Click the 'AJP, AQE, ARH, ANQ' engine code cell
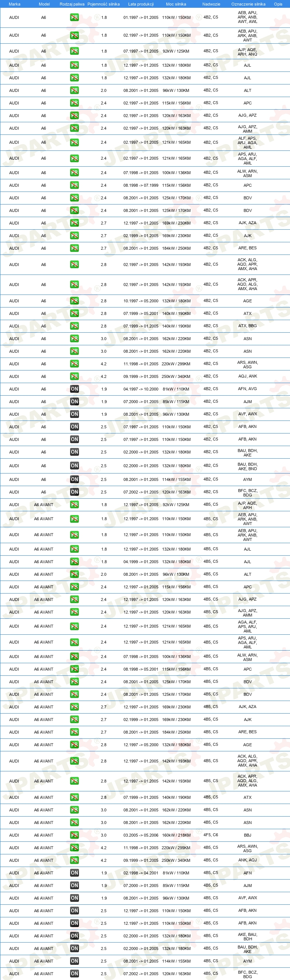Image resolution: width=290 pixels, height=980 pixels. (247, 52)
